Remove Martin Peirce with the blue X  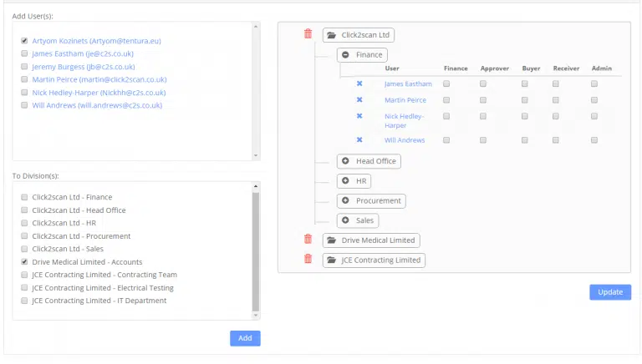tap(359, 100)
